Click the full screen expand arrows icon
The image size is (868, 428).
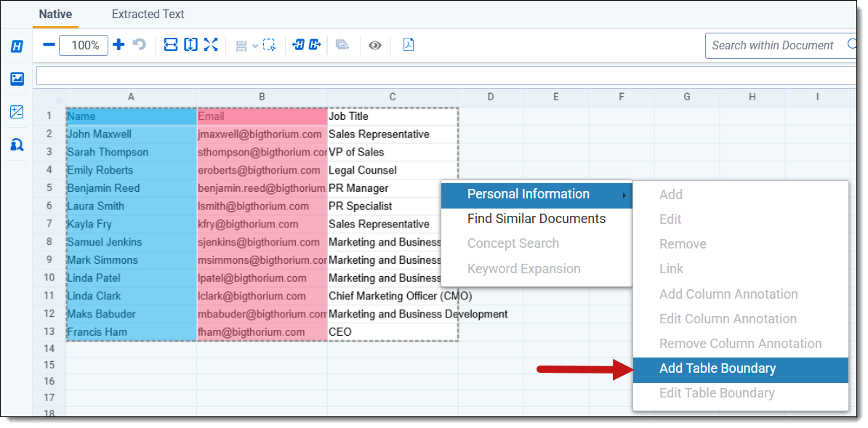tap(211, 45)
